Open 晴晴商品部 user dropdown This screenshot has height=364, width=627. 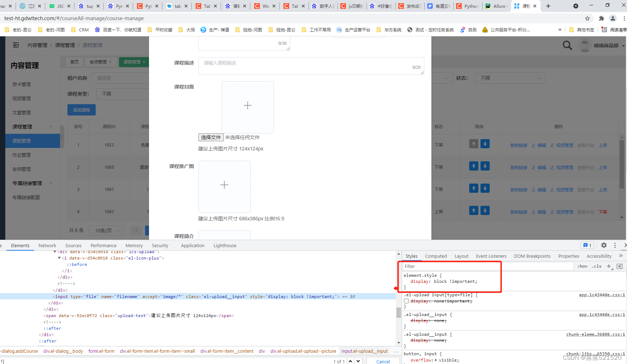pyautogui.click(x=609, y=46)
